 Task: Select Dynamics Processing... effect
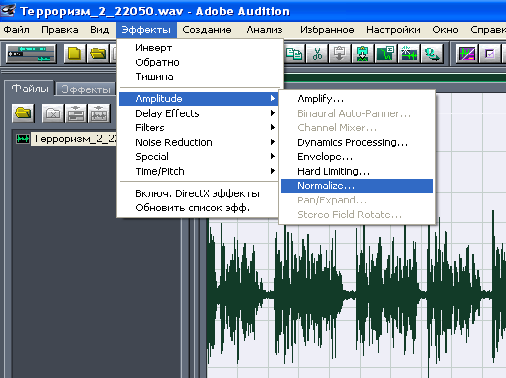pos(357,142)
